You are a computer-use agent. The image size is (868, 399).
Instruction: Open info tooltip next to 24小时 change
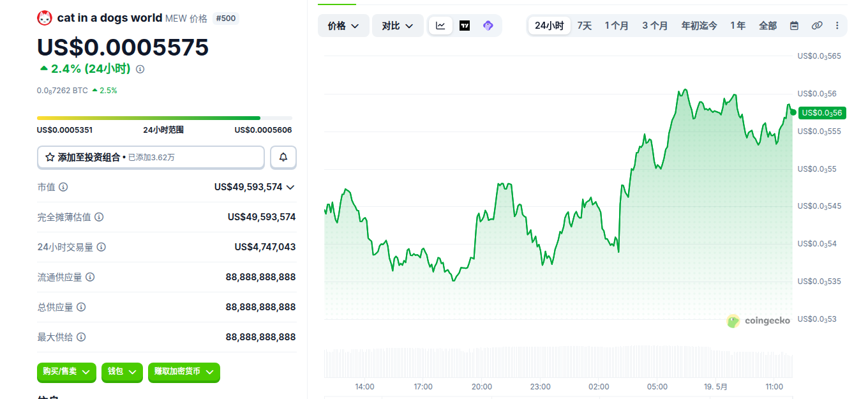point(140,69)
